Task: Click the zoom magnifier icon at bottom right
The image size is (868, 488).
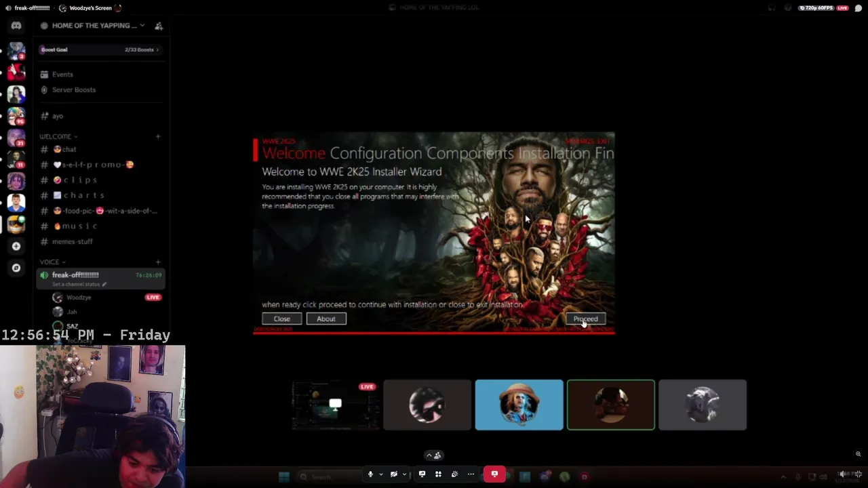Action: pyautogui.click(x=858, y=454)
